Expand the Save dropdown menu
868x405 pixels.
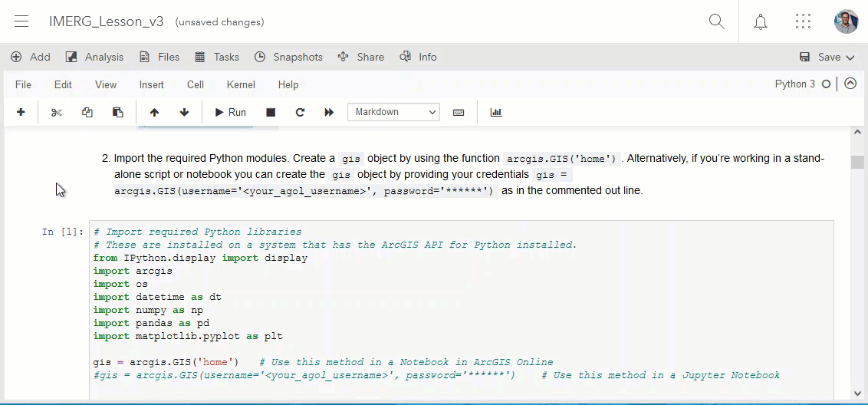tap(850, 57)
